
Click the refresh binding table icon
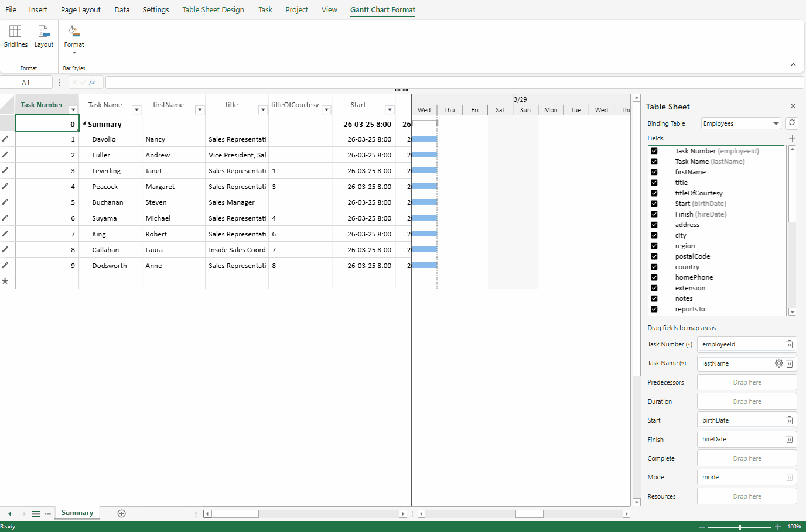coord(792,123)
